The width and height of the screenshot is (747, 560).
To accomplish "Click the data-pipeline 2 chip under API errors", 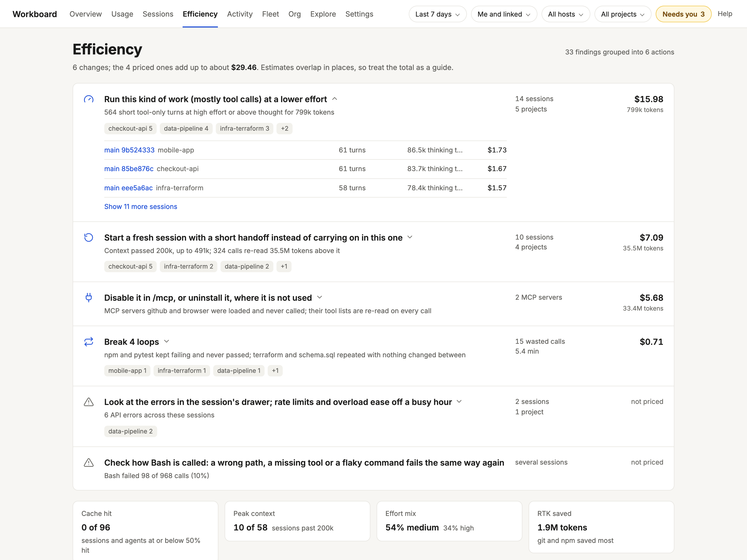I will [130, 431].
